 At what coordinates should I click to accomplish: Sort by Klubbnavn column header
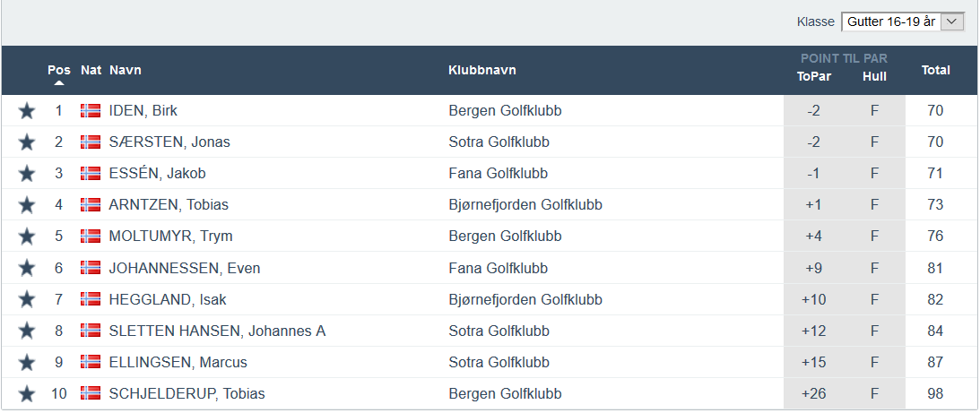[482, 71]
